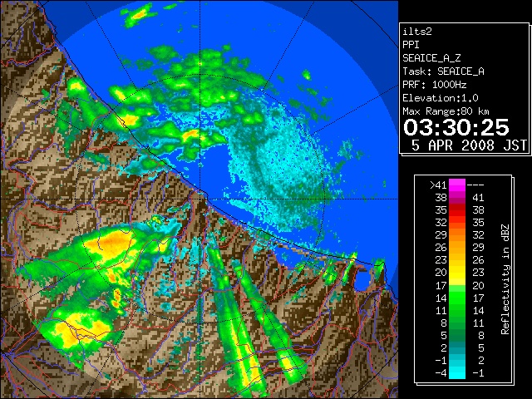Viewport: 532px width, 399px height.
Task: Click the orange 29 dBZ legend band
Action: 457,234
